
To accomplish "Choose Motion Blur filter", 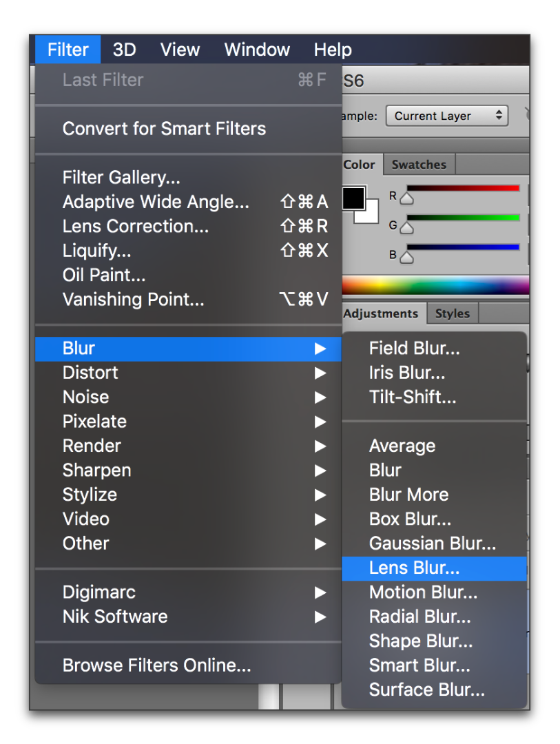I will tap(423, 592).
